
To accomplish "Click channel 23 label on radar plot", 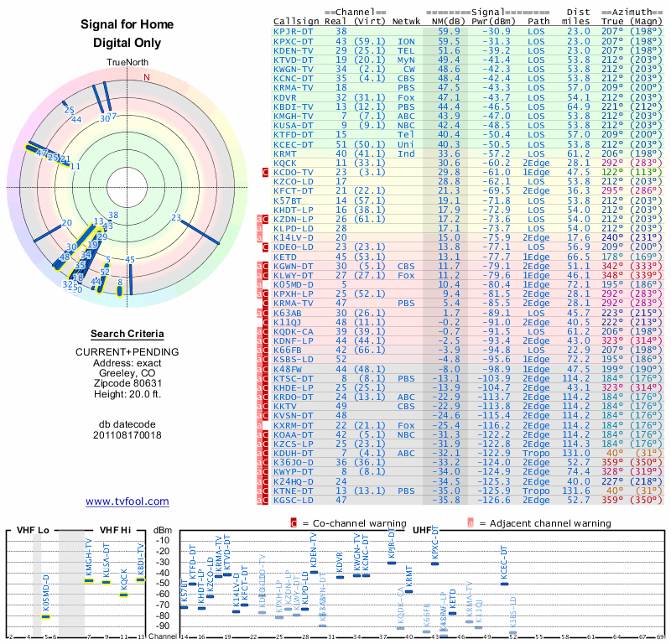I will (x=176, y=217).
